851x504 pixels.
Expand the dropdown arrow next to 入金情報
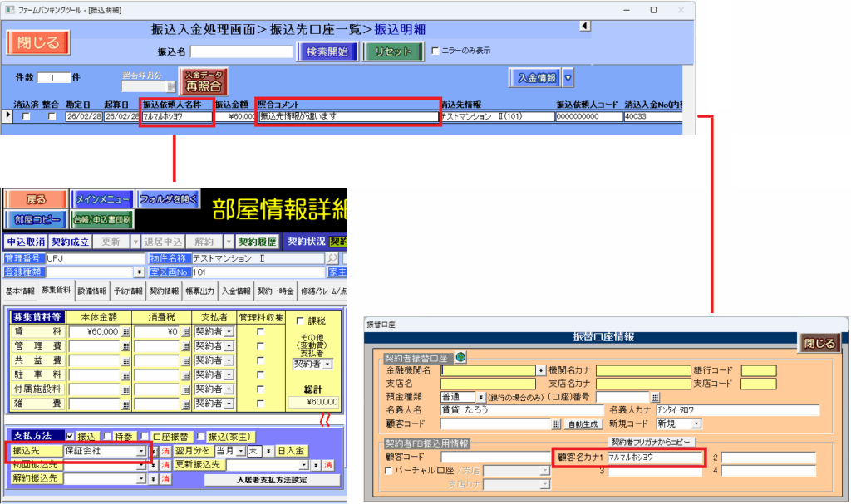click(x=568, y=78)
